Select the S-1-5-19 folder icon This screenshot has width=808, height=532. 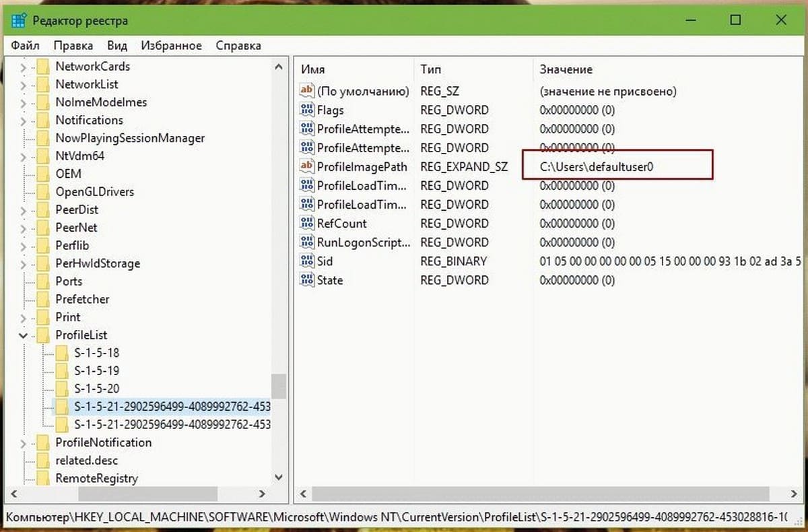(62, 371)
